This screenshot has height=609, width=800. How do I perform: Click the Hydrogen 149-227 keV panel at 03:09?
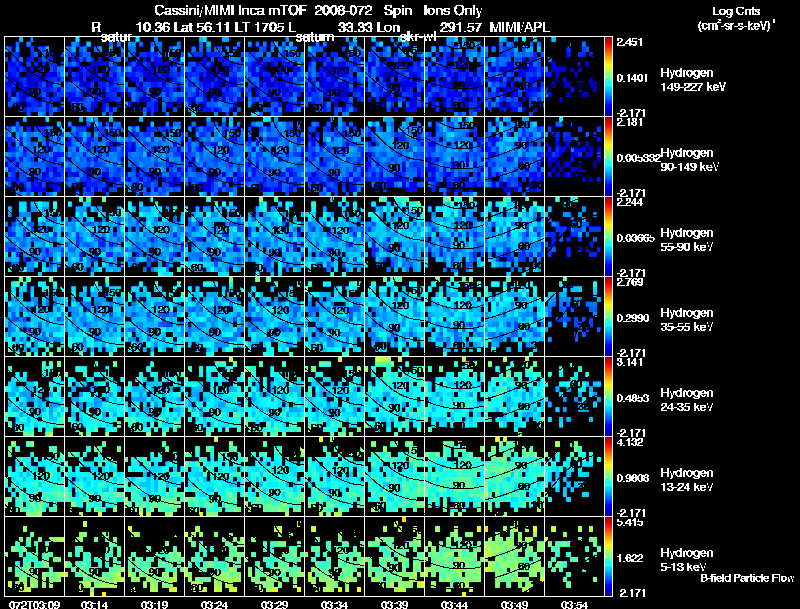tap(35, 77)
